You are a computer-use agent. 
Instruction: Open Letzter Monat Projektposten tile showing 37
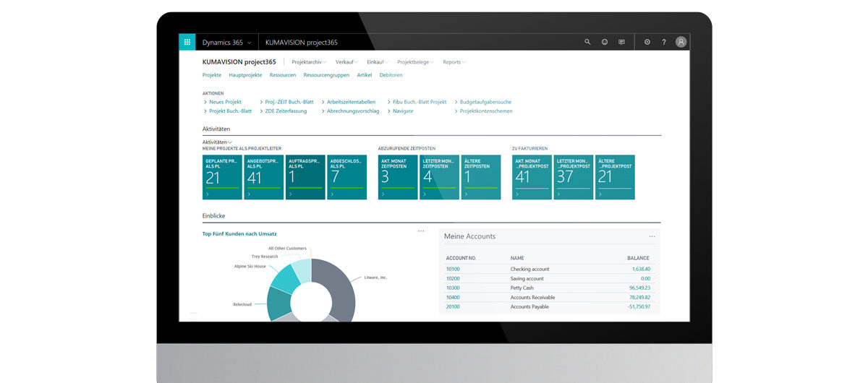coord(574,177)
